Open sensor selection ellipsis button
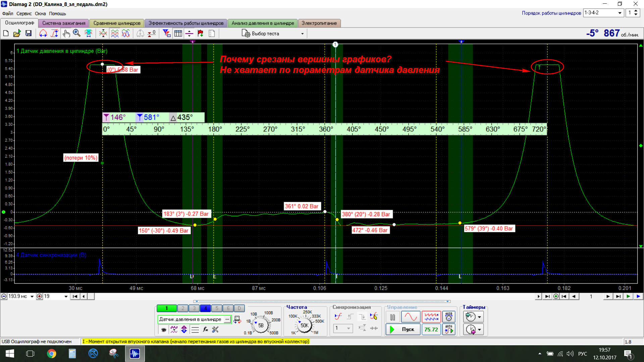 click(x=227, y=319)
